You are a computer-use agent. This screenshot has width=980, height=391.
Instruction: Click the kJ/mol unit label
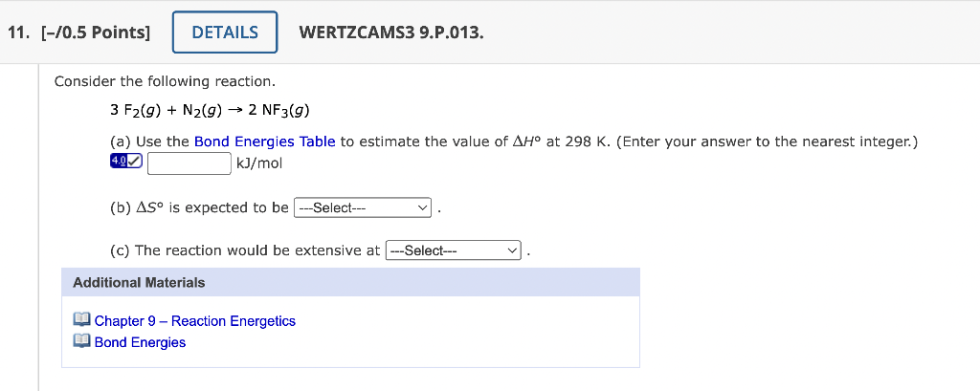[x=259, y=163]
